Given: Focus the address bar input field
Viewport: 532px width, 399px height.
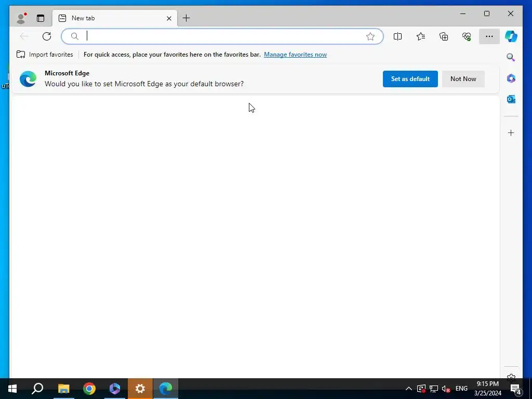Looking at the screenshot, I should pos(222,36).
